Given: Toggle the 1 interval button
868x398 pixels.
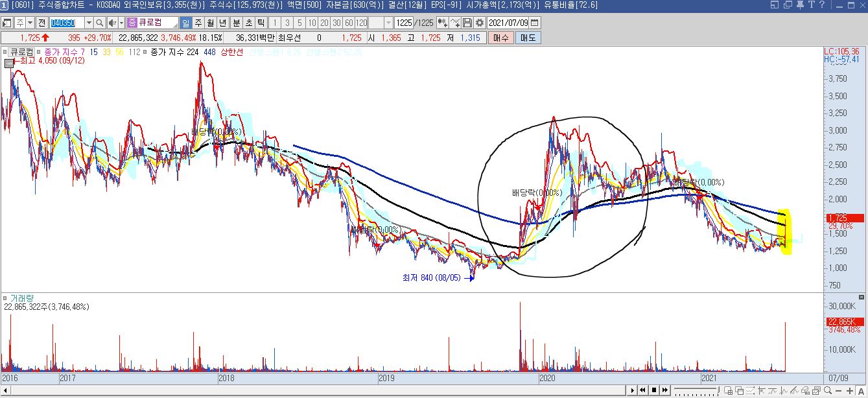Looking at the screenshot, I should [x=275, y=23].
